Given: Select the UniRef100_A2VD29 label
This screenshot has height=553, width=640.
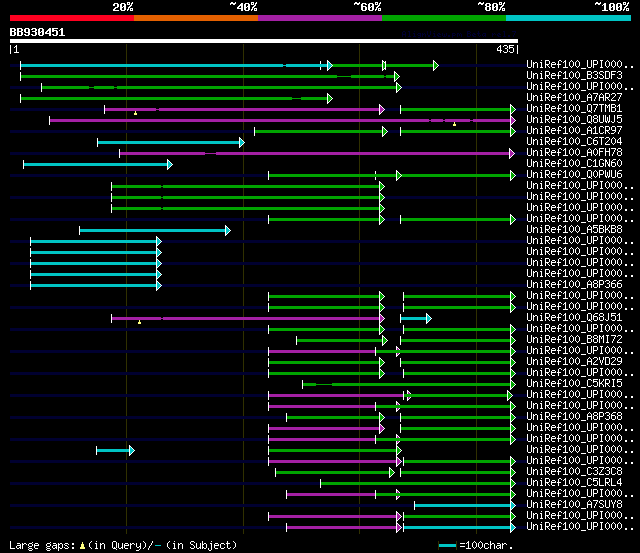Looking at the screenshot, I should point(574,362).
